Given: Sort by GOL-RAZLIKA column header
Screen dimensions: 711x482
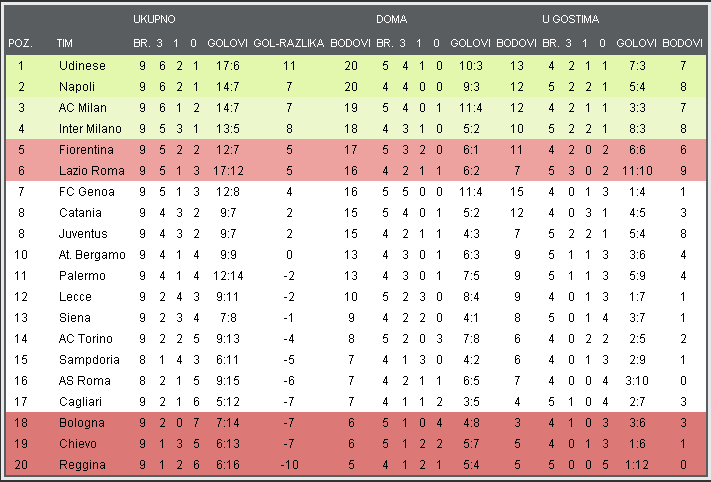Looking at the screenshot, I should (x=288, y=43).
